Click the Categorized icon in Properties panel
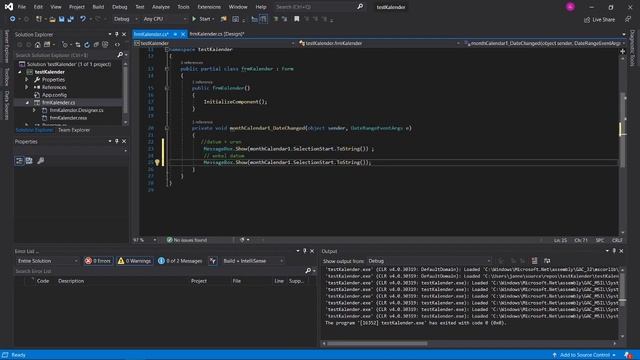Viewport: 640px width, 360px height. point(19,161)
